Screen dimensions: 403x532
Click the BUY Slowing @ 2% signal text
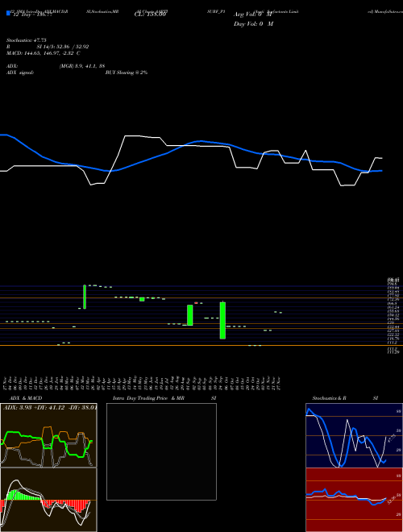[127, 73]
